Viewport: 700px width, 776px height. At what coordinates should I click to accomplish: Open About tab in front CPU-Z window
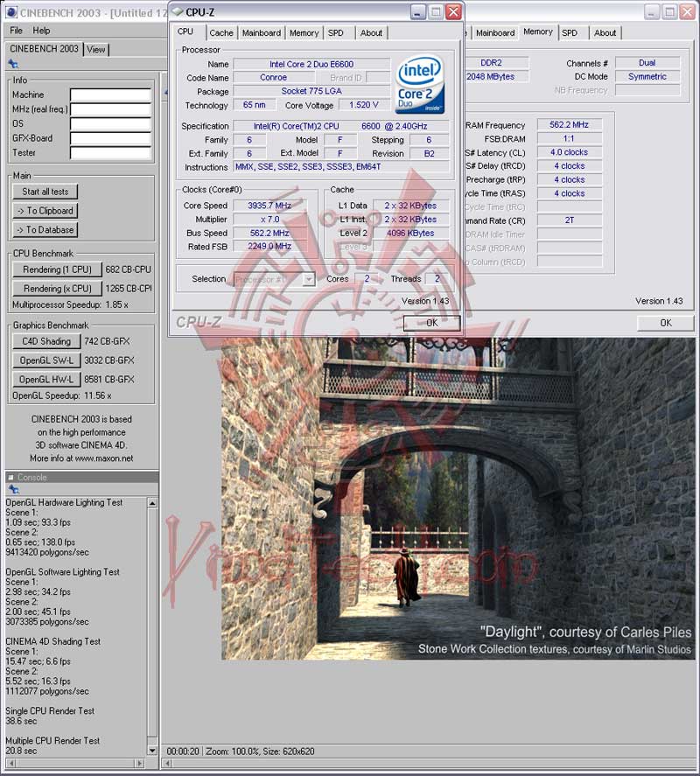click(x=371, y=32)
